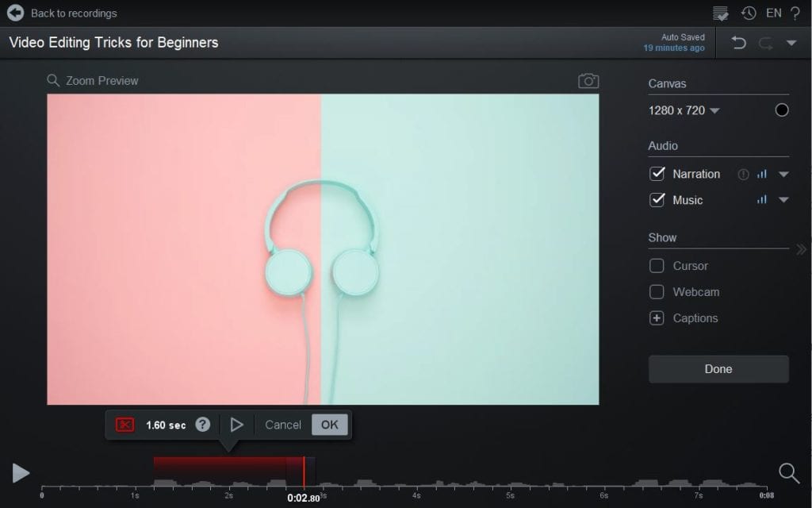Image resolution: width=812 pixels, height=508 pixels.
Task: Click the camera snapshot icon above preview
Action: click(588, 81)
